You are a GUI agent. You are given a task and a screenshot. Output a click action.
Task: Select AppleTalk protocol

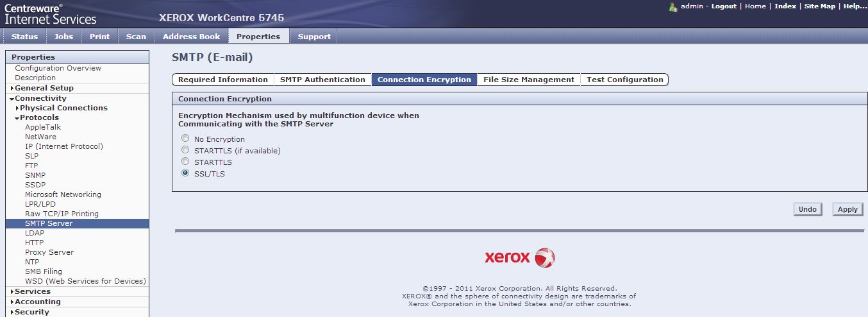pos(43,127)
